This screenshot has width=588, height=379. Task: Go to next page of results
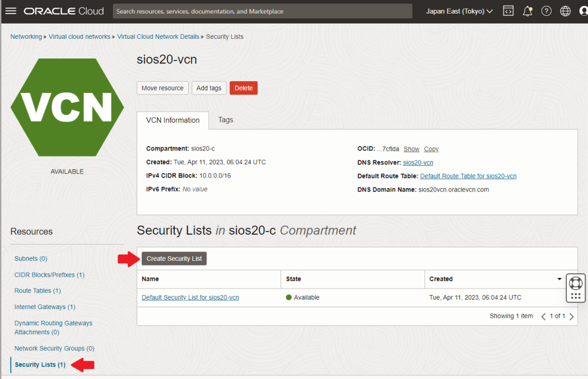coord(572,316)
